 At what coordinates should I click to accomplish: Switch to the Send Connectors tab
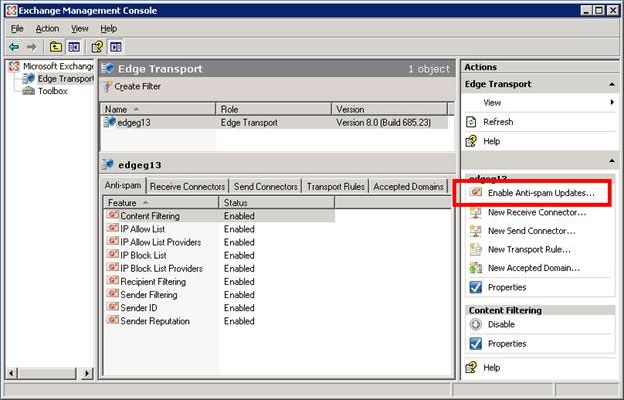pos(265,187)
